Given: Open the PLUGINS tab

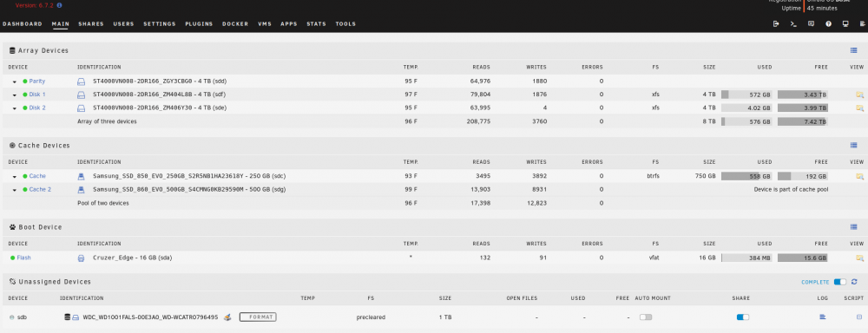Looking at the screenshot, I should click(199, 23).
